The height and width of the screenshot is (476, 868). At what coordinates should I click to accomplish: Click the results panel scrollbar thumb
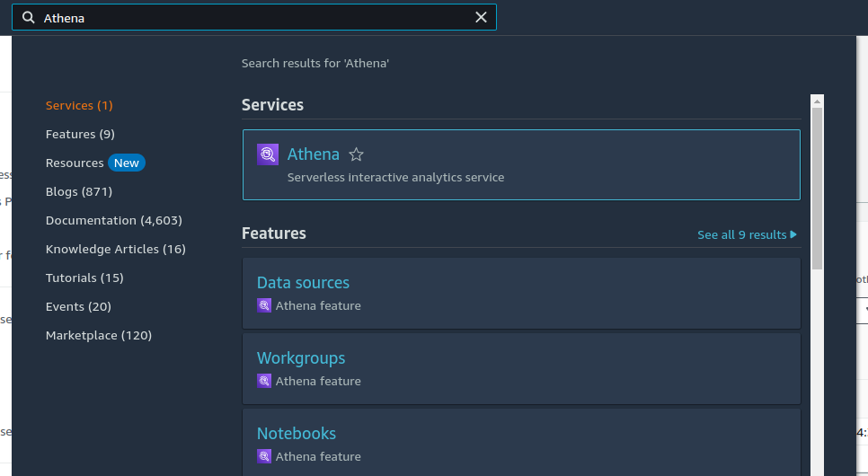(x=817, y=189)
